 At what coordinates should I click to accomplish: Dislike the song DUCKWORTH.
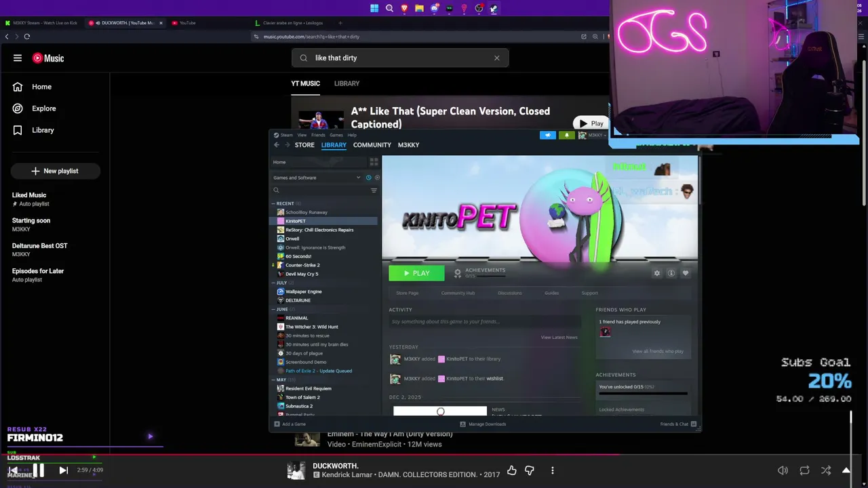[530, 470]
